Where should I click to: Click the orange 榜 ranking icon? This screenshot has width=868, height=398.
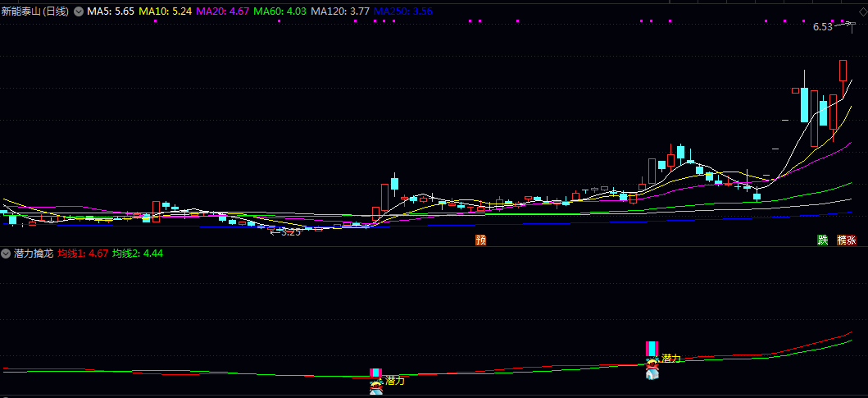point(842,240)
